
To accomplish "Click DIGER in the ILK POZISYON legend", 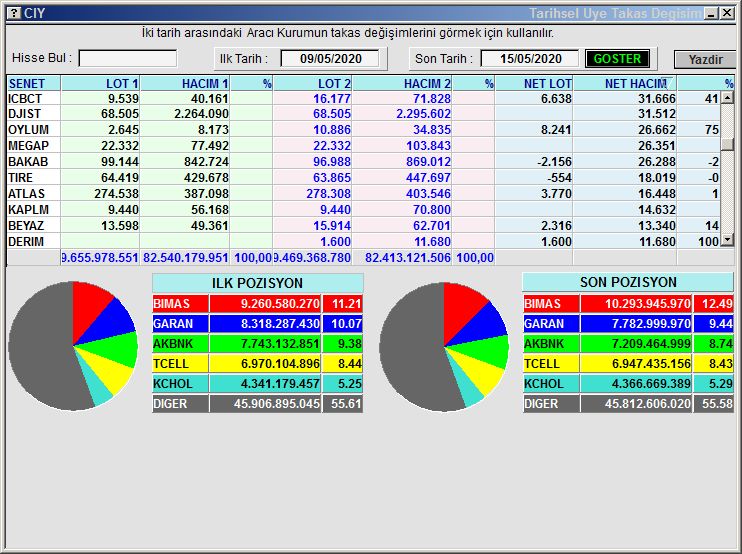I will point(180,404).
